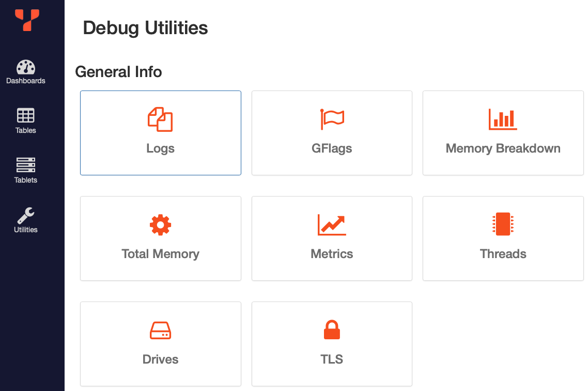
Task: Click the gear icon on Total Memory tile
Action: (160, 224)
